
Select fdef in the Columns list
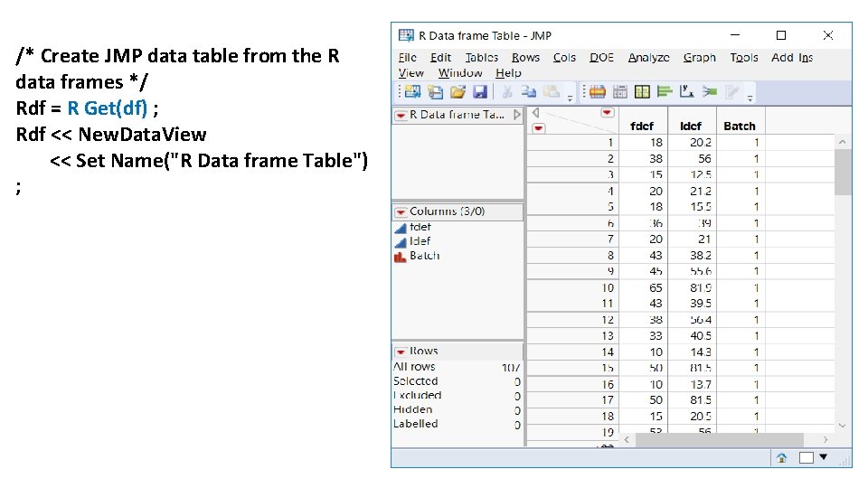(x=420, y=228)
